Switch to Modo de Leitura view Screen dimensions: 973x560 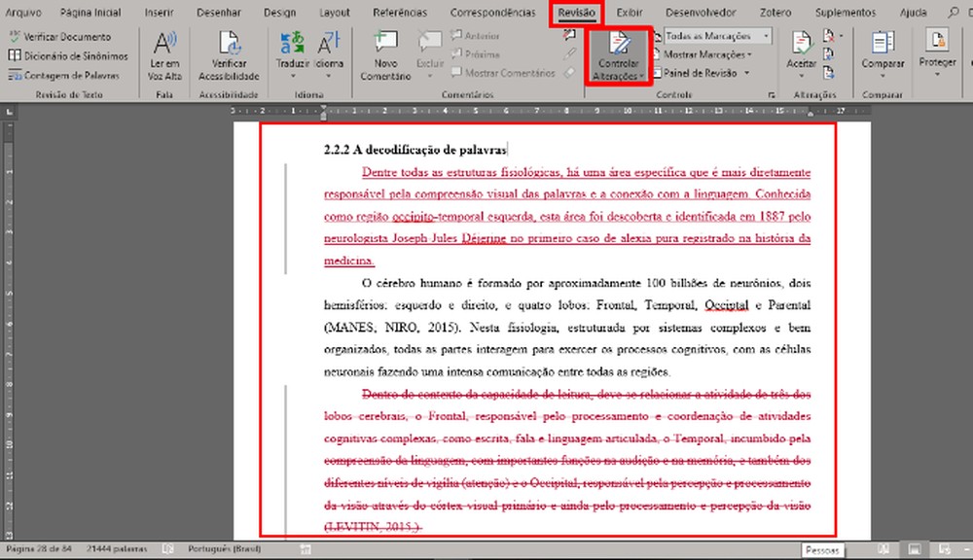[883, 549]
